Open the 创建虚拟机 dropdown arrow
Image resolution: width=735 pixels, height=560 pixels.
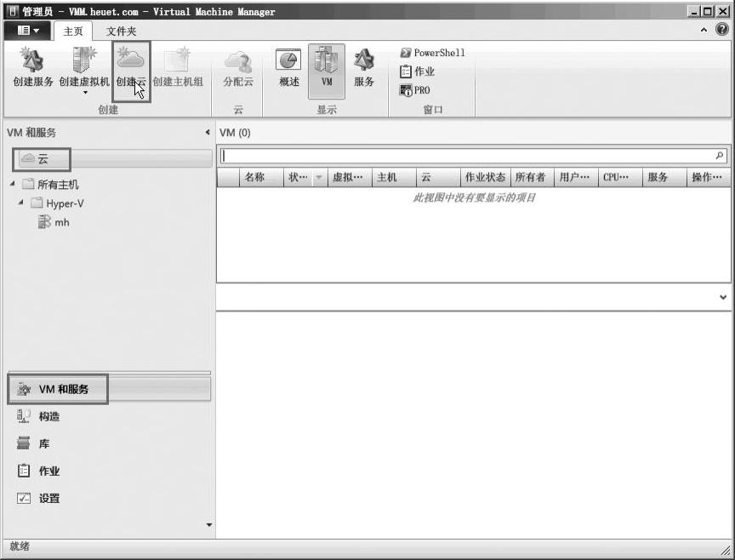[85, 93]
